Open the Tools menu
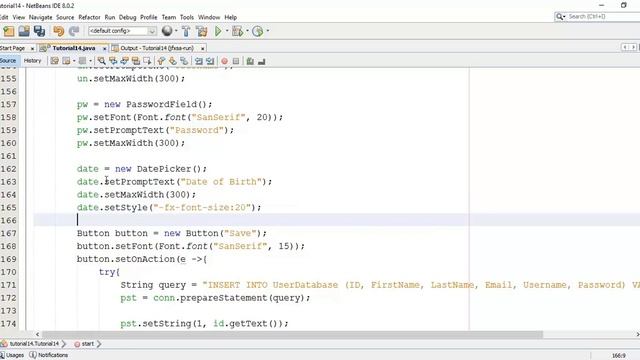Image resolution: width=640 pixels, height=360 pixels. coord(187,17)
